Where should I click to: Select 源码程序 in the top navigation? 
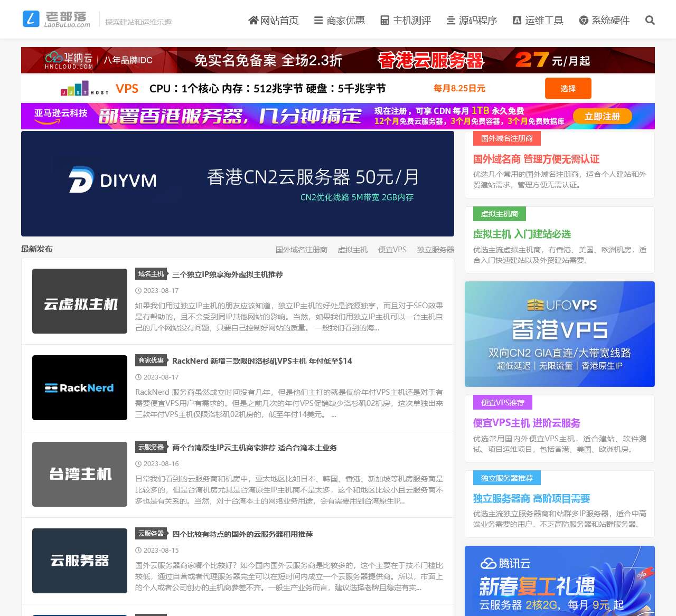pyautogui.click(x=472, y=21)
